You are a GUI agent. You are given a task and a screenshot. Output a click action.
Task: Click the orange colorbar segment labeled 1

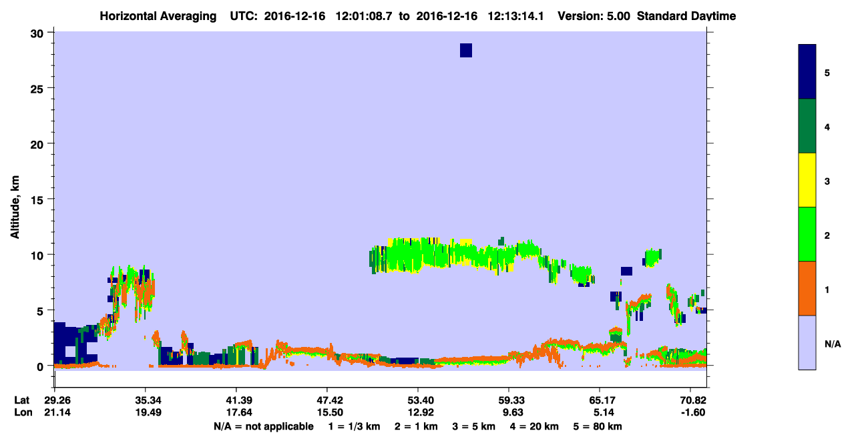807,288
